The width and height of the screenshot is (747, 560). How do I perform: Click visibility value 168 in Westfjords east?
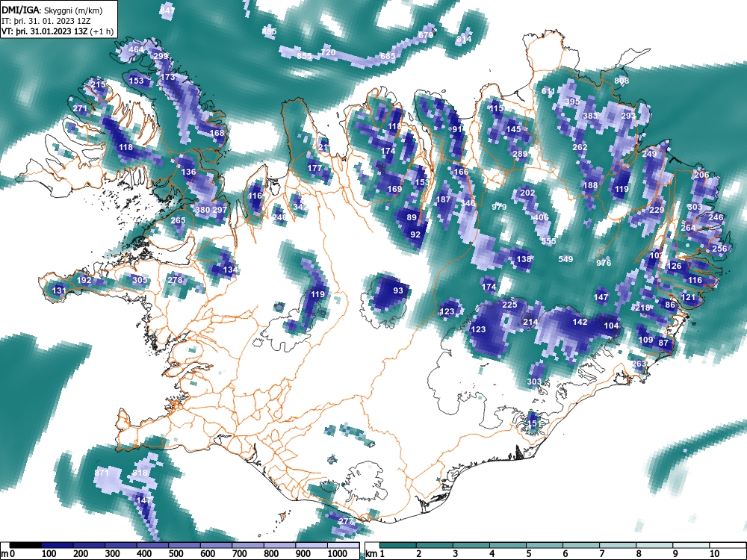[217, 133]
